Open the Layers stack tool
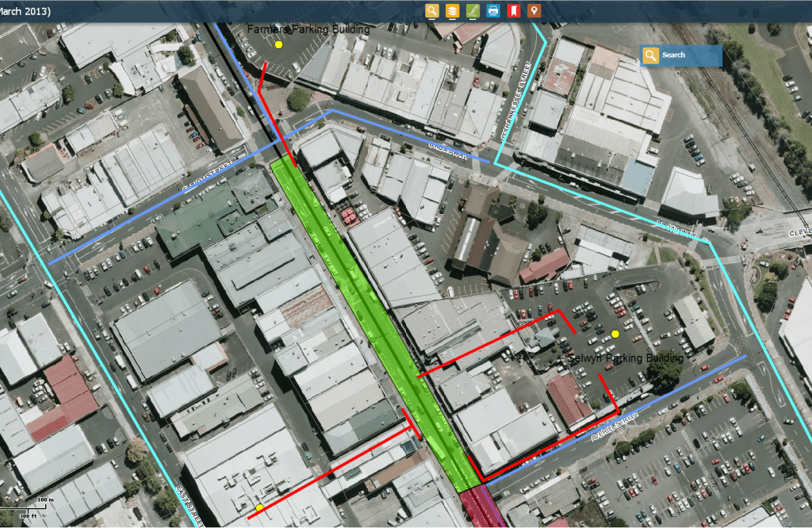812x528 pixels. 452,11
